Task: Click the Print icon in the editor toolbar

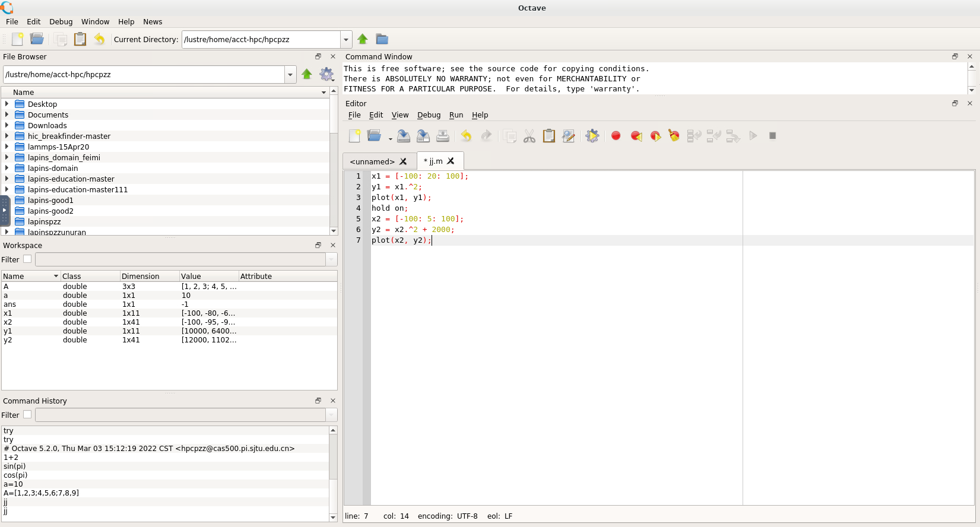Action: [443, 136]
